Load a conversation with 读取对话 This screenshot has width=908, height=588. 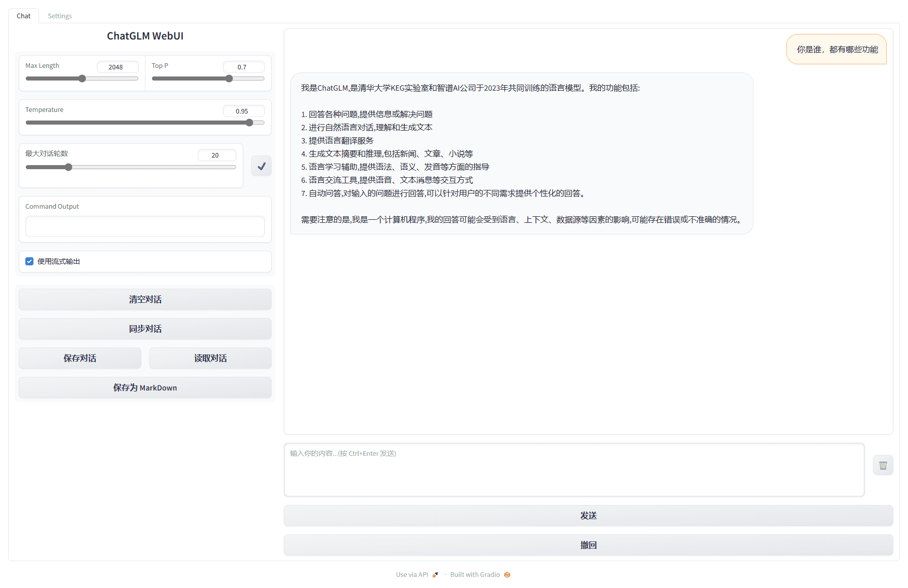pyautogui.click(x=210, y=358)
